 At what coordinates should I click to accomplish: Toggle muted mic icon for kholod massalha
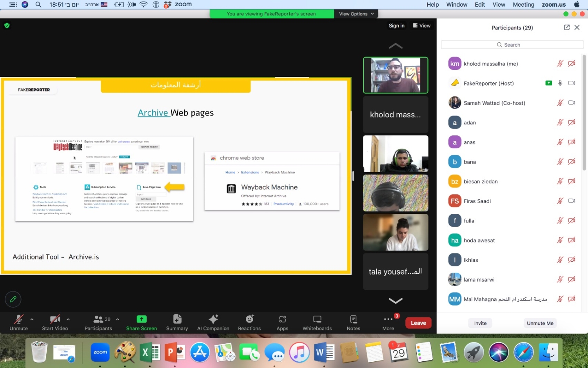pos(560,64)
